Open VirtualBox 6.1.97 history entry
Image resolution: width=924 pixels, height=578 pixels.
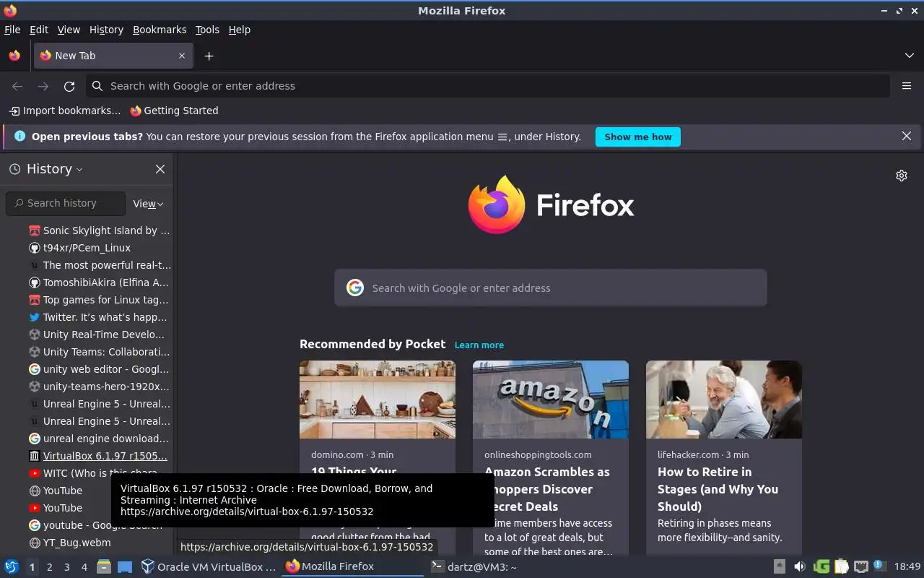pos(100,456)
